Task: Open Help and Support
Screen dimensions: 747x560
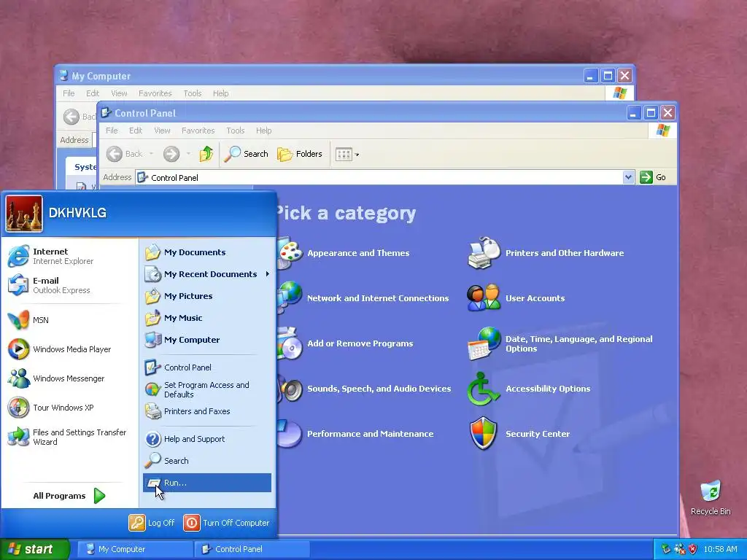Action: point(206,439)
